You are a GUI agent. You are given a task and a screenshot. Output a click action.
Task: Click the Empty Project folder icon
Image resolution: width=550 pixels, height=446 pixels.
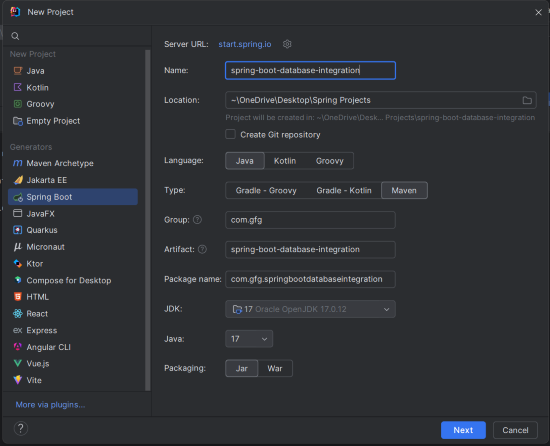point(18,121)
